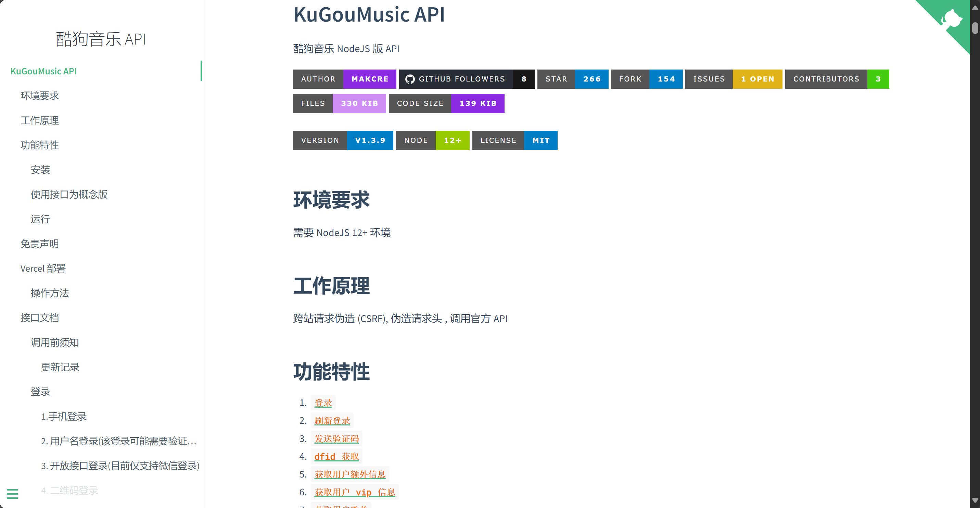The image size is (980, 508).
Task: Click the Version v1.3.9 badge
Action: (342, 140)
